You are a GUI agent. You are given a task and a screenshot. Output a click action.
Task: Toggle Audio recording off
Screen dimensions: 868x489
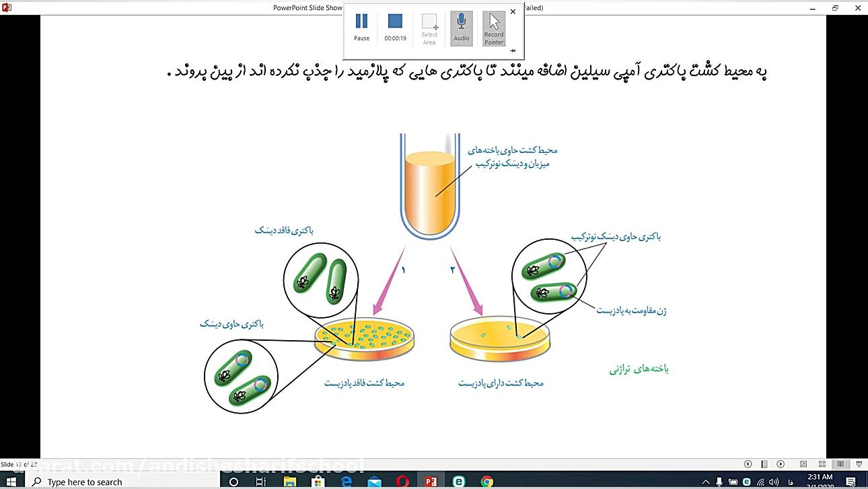462,28
